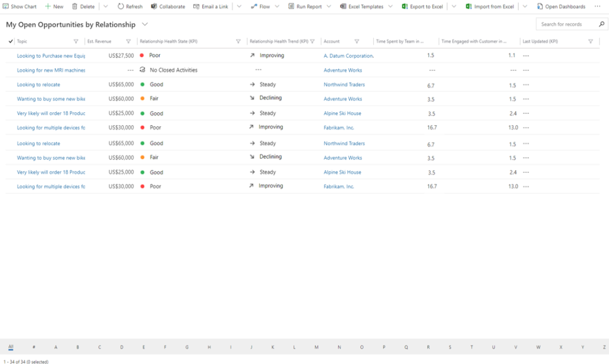Click the Export to Excel icon
609x364 pixels.
405,7
